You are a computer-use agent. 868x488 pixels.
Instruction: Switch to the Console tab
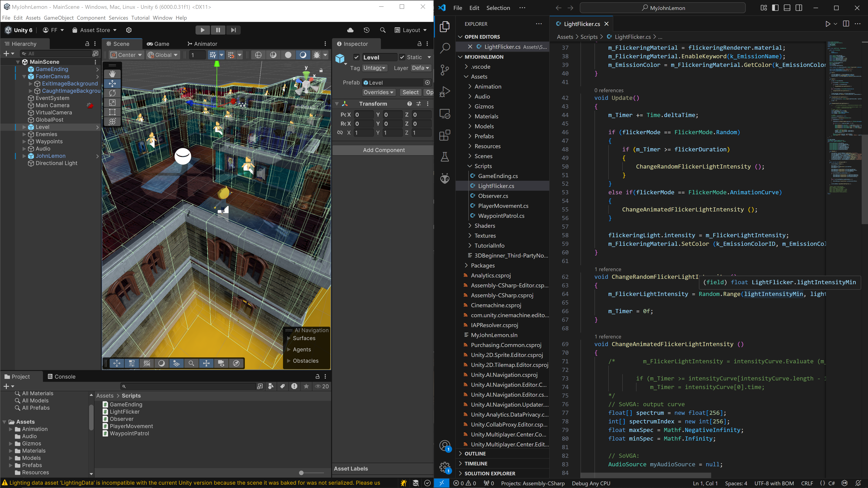pyautogui.click(x=62, y=377)
